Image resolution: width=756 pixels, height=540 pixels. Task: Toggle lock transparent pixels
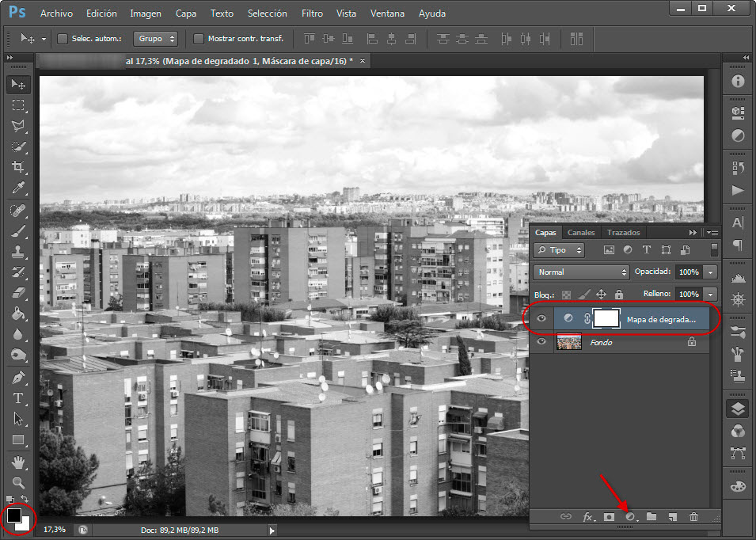tap(567, 294)
